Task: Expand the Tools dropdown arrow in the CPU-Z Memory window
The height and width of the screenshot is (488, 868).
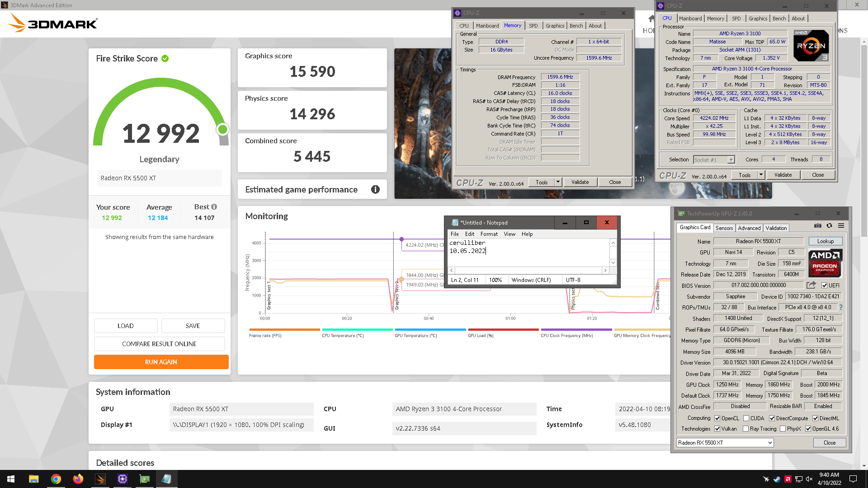Action: click(x=558, y=182)
